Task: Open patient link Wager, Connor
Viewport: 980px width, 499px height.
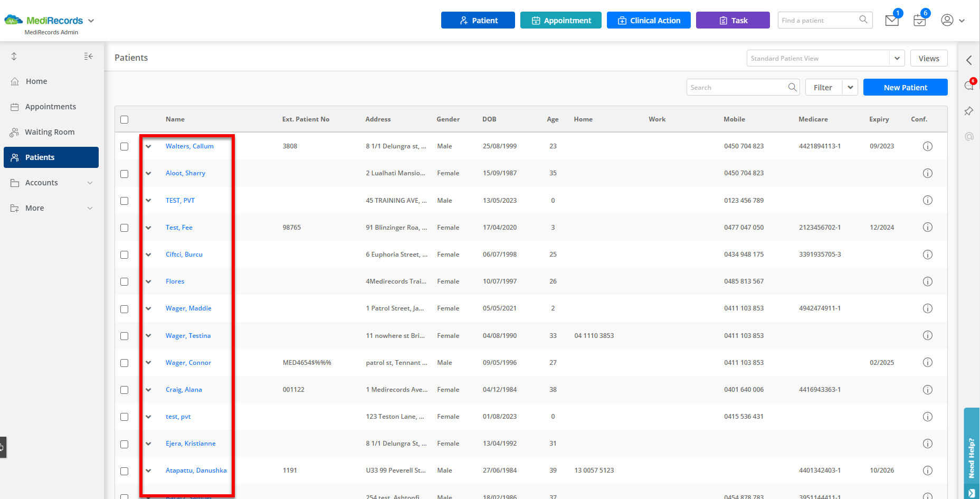Action: click(x=188, y=363)
